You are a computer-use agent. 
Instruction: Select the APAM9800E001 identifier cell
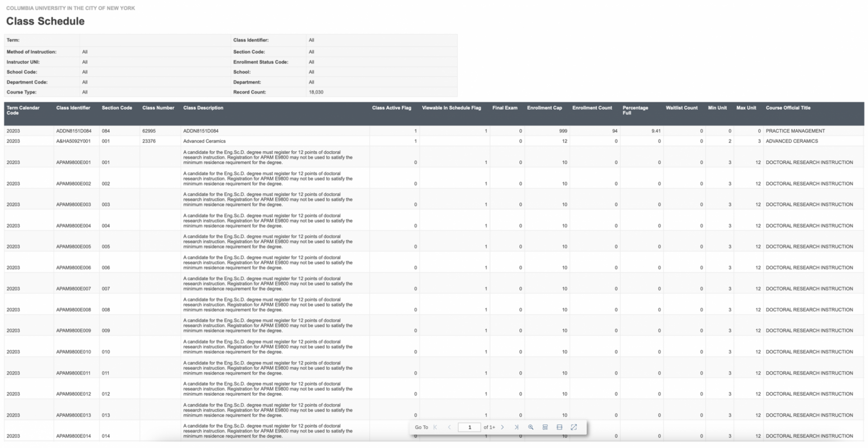(x=73, y=162)
